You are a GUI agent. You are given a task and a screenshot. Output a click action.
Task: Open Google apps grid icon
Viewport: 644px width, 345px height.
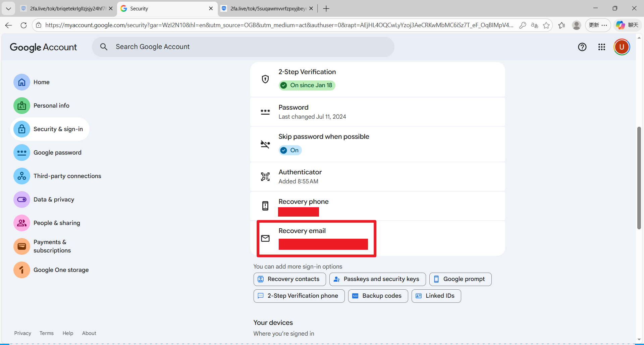click(x=601, y=47)
